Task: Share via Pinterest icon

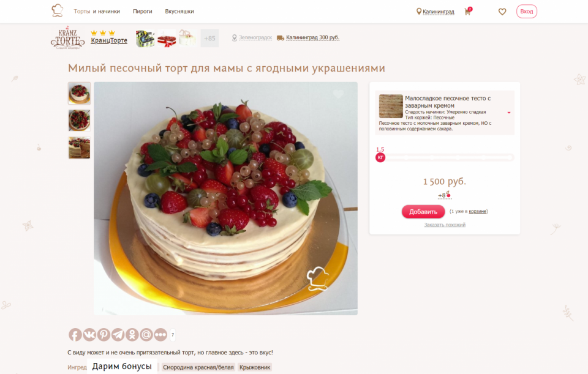Action: [104, 335]
